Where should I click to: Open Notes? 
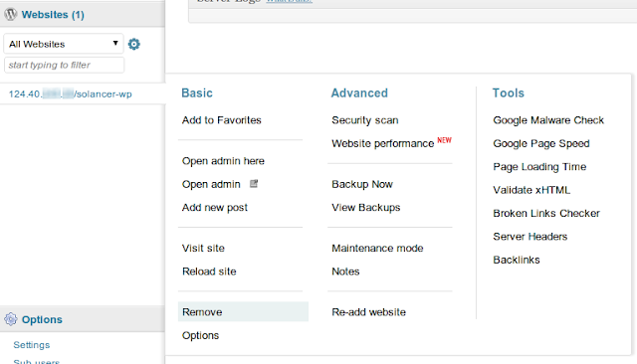(x=345, y=272)
